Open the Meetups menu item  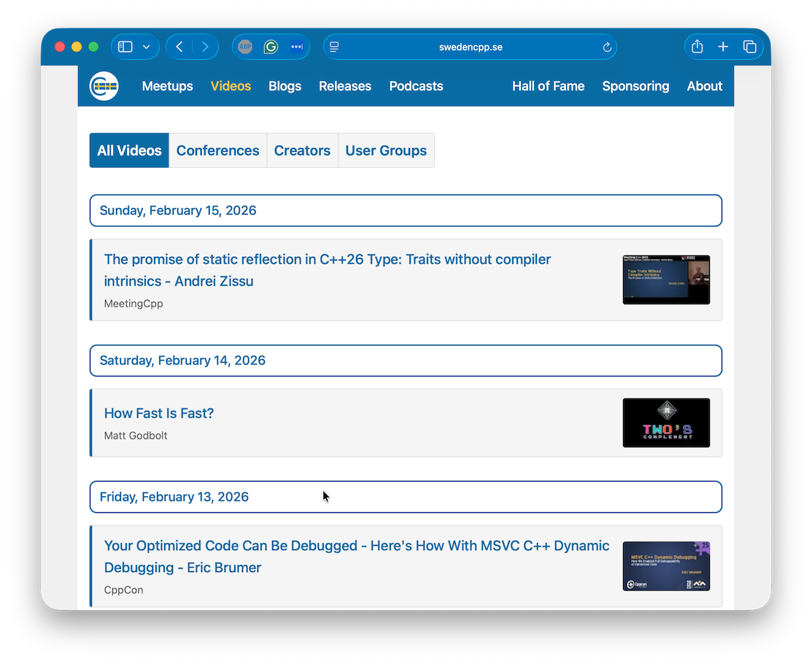(x=167, y=86)
